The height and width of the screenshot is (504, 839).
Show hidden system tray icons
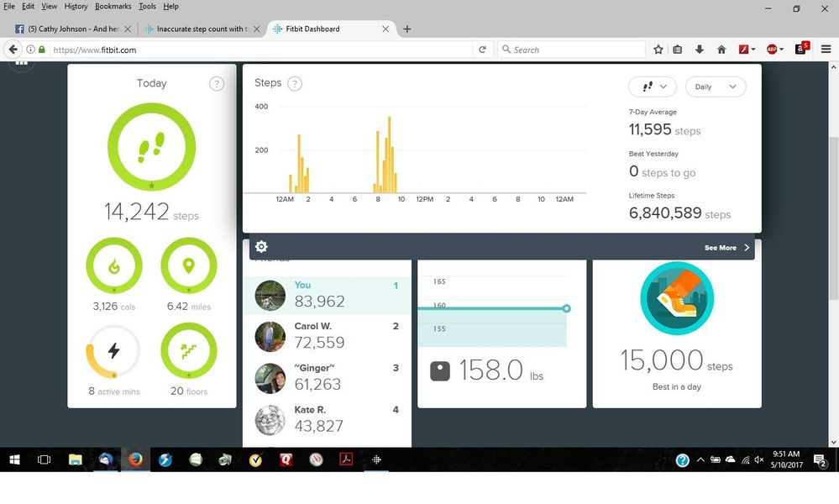click(x=700, y=459)
